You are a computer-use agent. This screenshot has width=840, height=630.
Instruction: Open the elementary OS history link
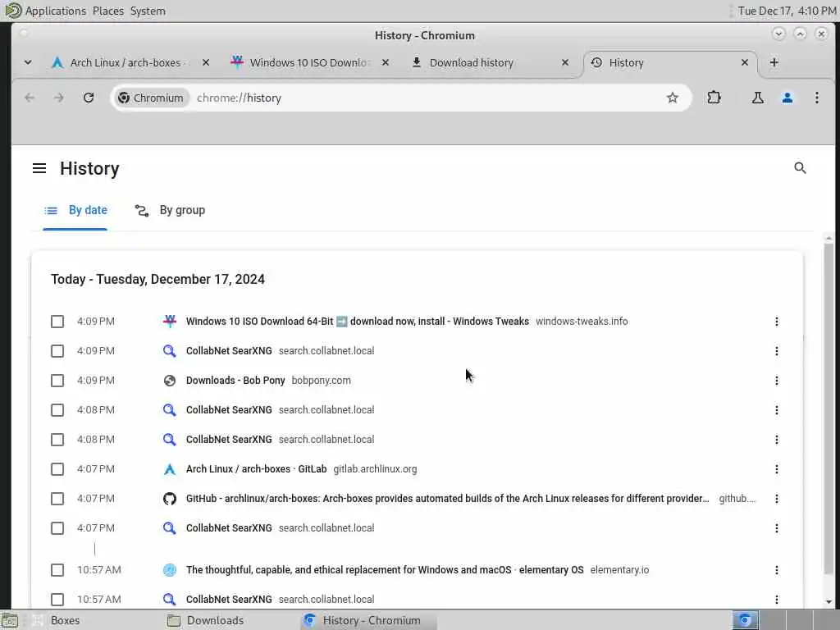click(385, 570)
